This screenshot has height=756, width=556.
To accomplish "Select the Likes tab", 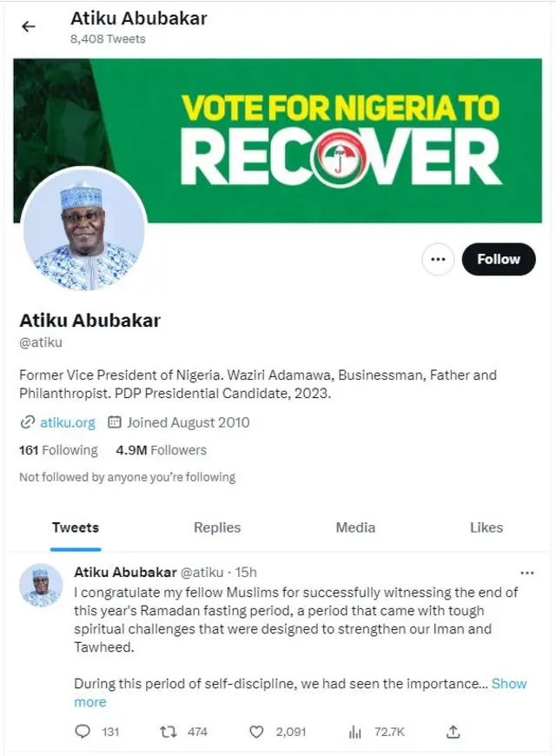I will pos(486,527).
